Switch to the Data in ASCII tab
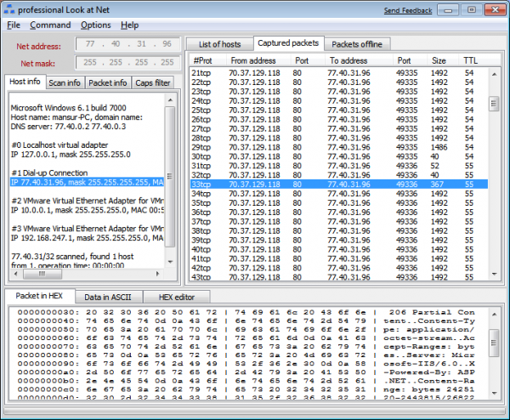 [x=106, y=297]
